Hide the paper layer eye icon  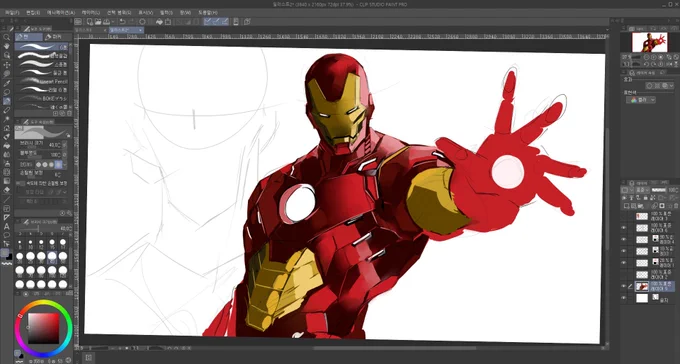(624, 298)
